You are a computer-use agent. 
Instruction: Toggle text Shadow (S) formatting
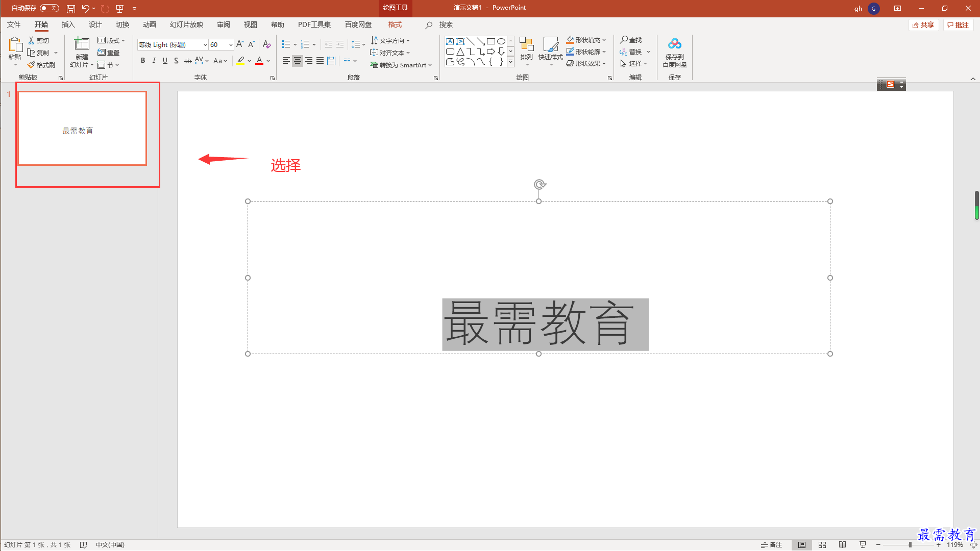coord(176,61)
